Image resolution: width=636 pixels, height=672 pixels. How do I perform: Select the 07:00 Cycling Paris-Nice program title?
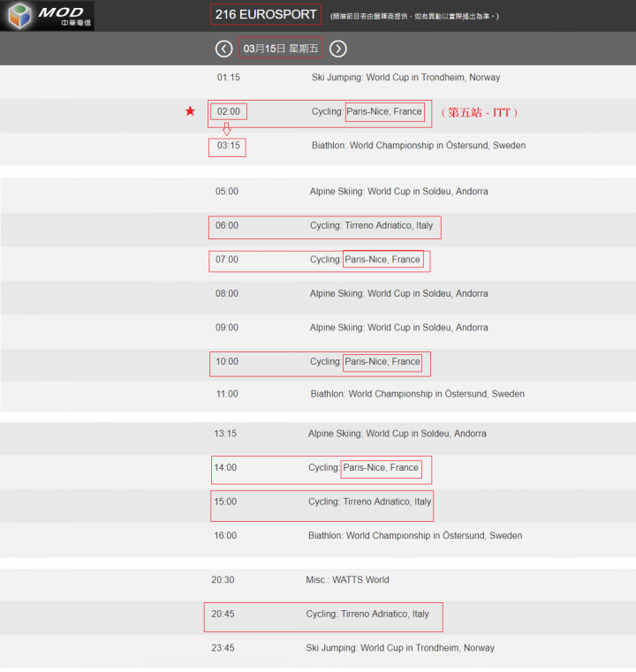[x=365, y=260]
